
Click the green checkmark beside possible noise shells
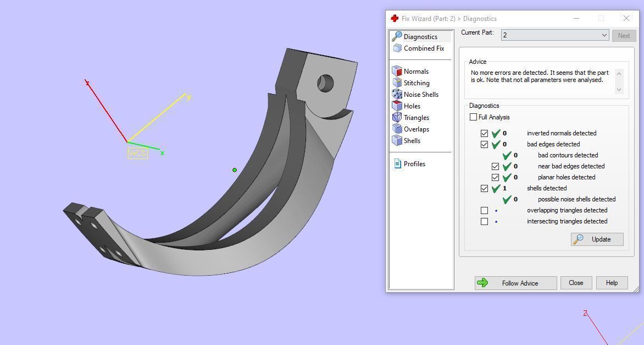click(x=507, y=199)
